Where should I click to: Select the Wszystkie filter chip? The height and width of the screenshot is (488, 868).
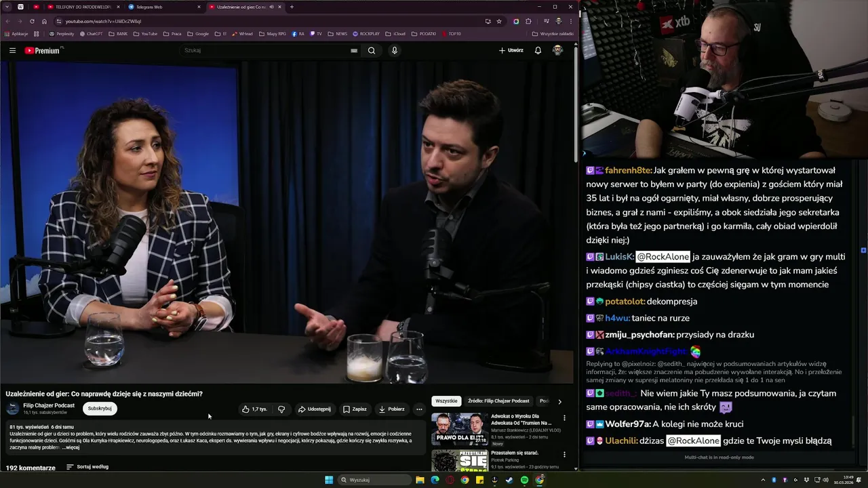[x=446, y=401]
